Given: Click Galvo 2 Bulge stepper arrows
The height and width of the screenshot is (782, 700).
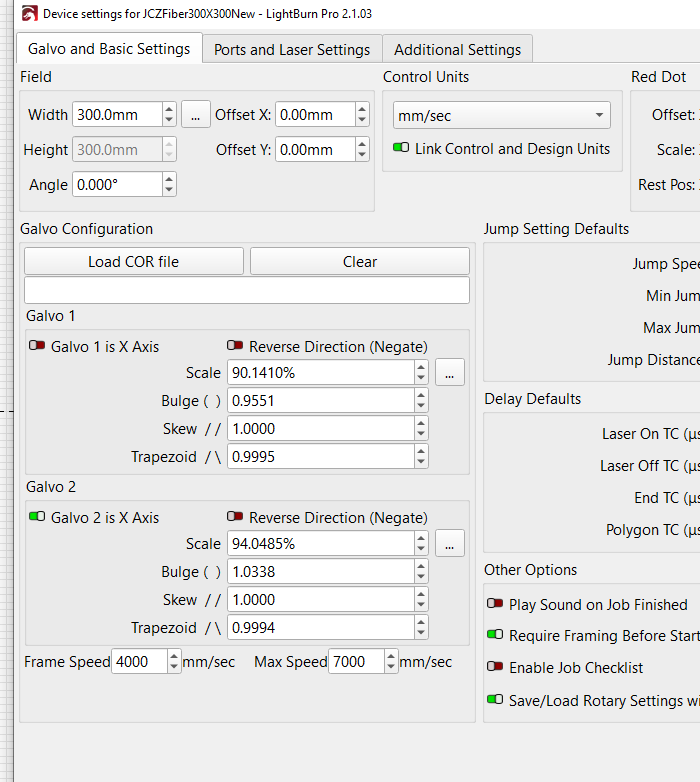Looking at the screenshot, I should tap(421, 572).
